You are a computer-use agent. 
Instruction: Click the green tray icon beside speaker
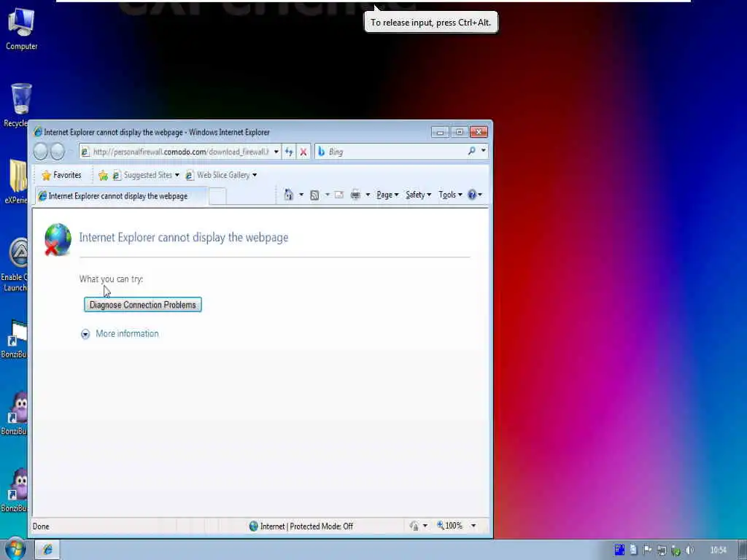coord(676,551)
